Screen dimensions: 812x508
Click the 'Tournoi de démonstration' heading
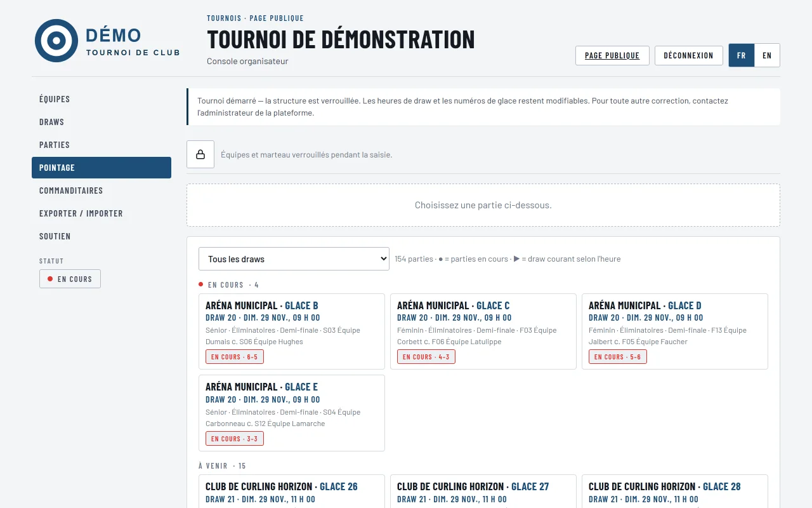coord(341,39)
